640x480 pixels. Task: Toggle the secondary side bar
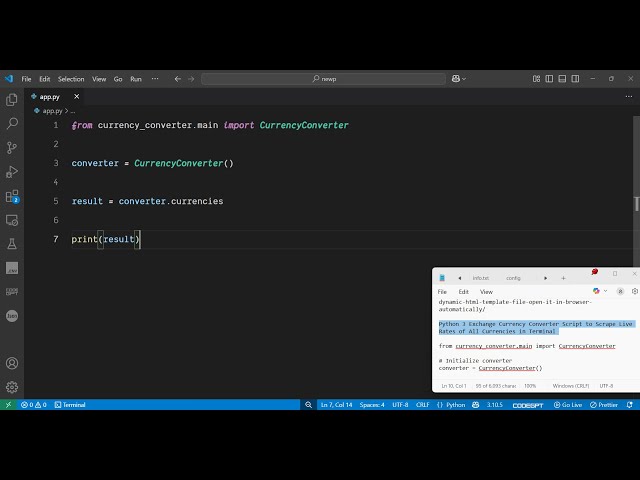pyautogui.click(x=575, y=79)
